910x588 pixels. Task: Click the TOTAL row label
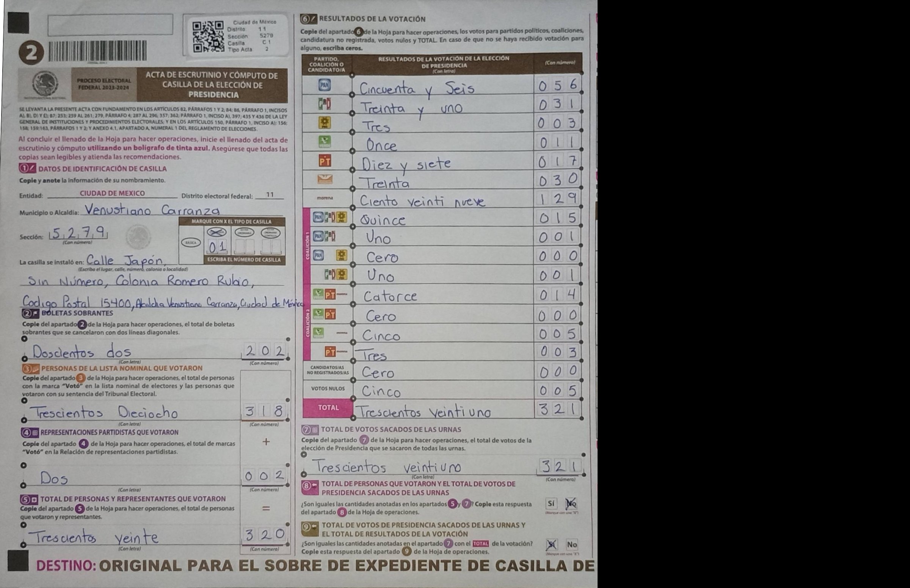click(328, 408)
